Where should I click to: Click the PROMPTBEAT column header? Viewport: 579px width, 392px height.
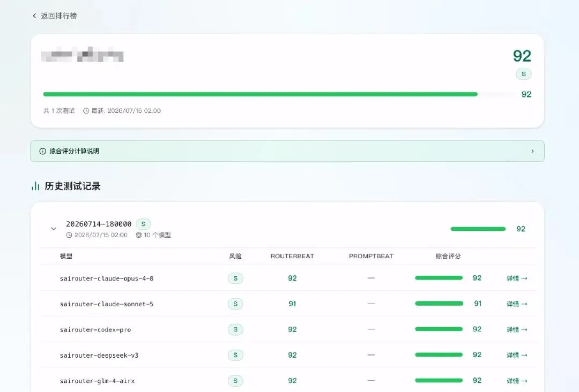tap(371, 257)
